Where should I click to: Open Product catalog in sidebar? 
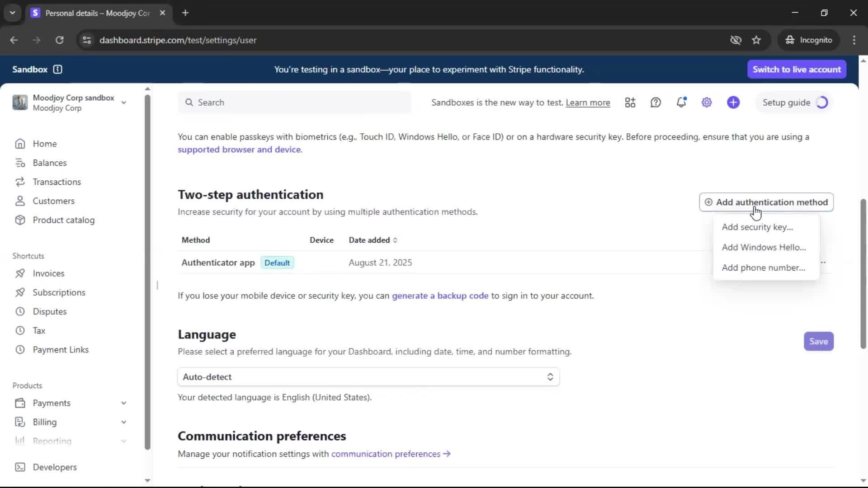63,220
